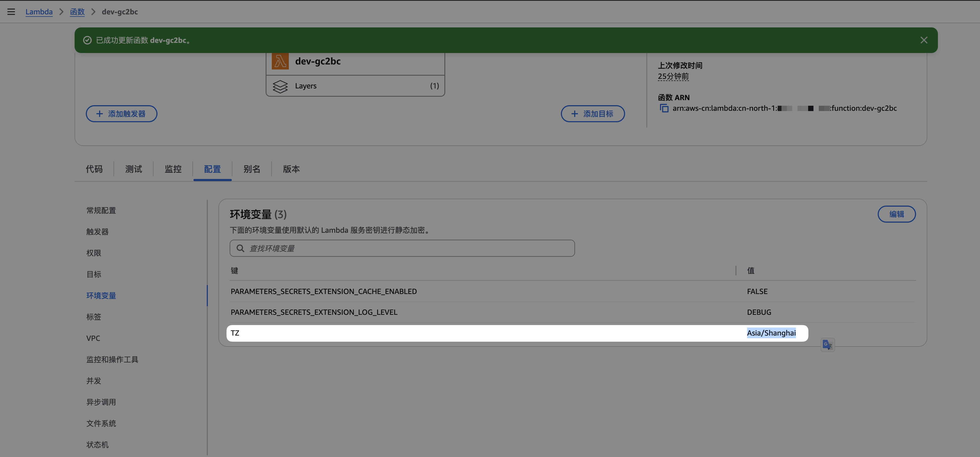Viewport: 980px width, 457px height.
Task: Switch to the 代码 code tab
Action: (x=94, y=169)
